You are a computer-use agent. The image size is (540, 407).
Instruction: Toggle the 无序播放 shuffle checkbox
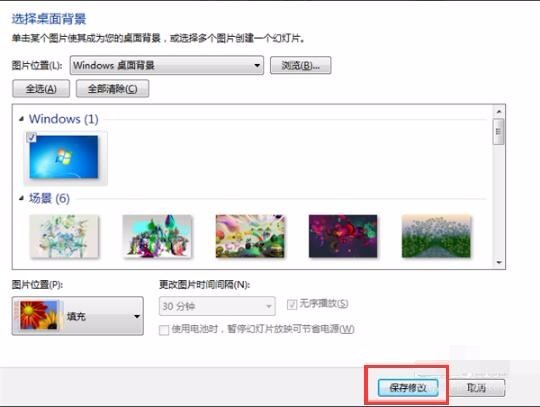coord(292,304)
